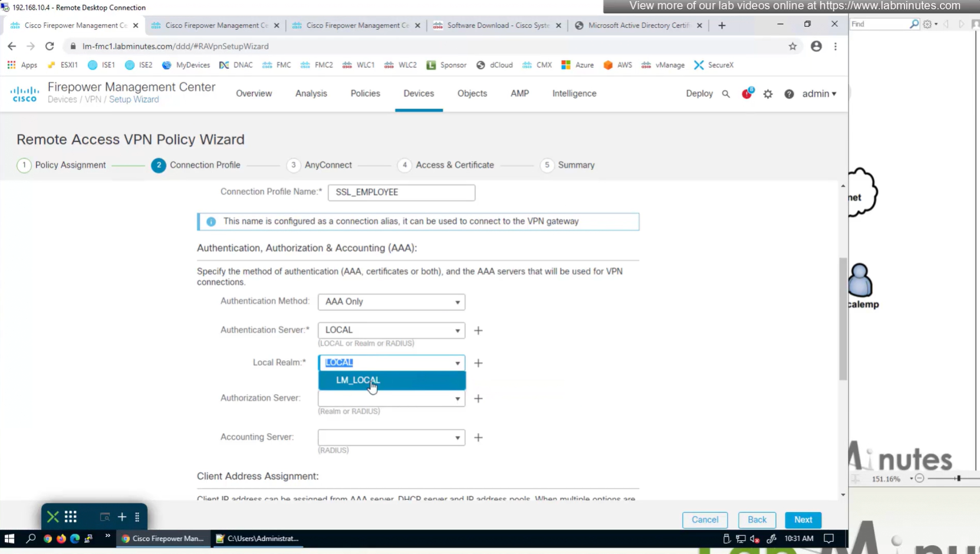Click the FMC search magnifier icon

[726, 94]
